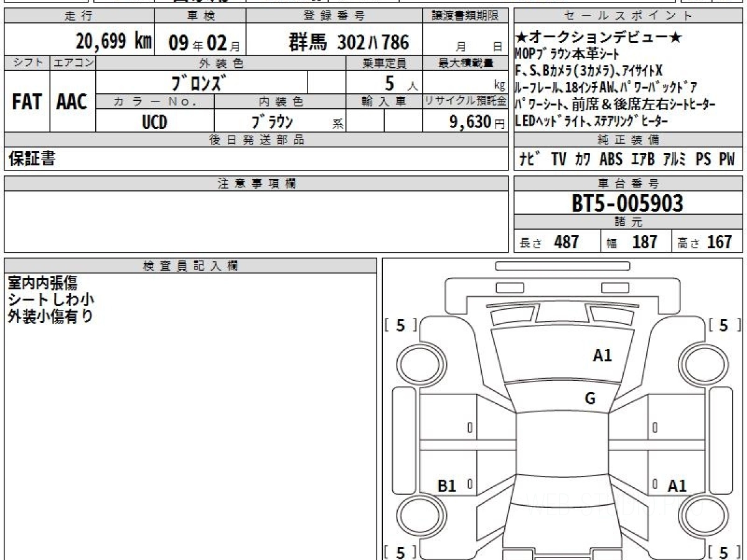Click the seating capacity 5人
Screen dimensions: 747x560
point(401,83)
